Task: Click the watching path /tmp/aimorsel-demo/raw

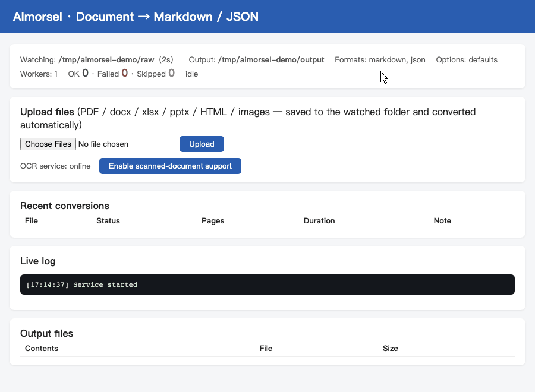Action: coord(106,60)
